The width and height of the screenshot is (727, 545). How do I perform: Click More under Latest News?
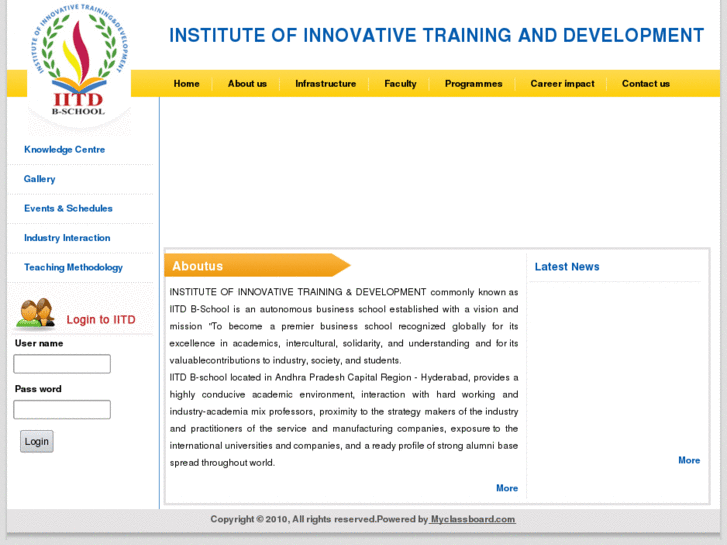689,460
